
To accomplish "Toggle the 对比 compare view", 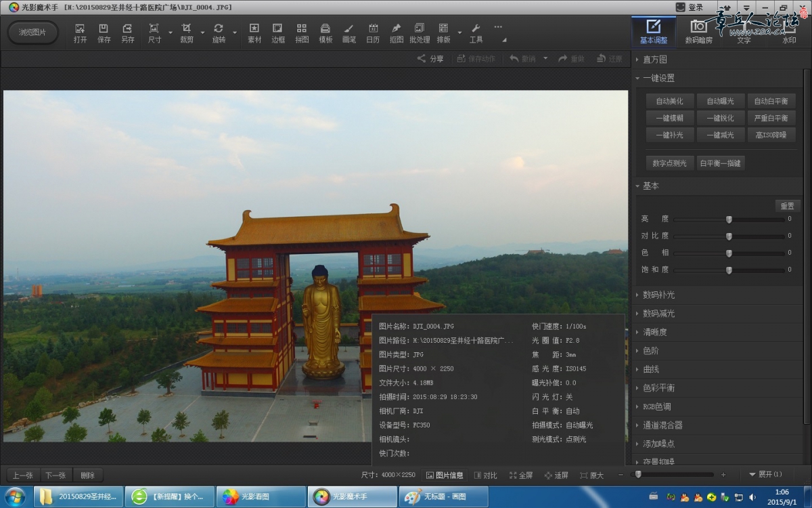I will click(485, 475).
